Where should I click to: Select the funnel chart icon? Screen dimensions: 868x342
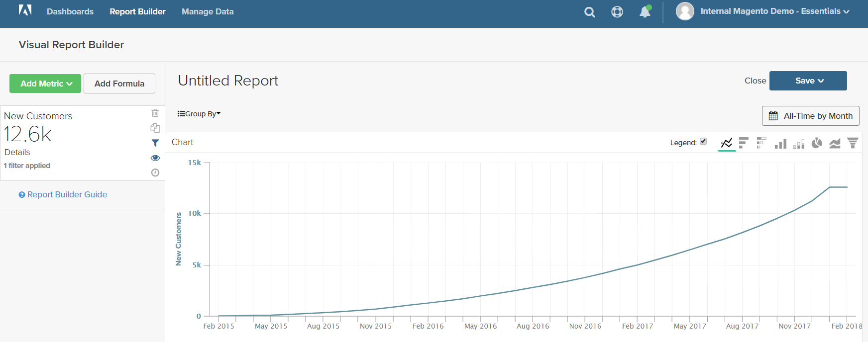point(853,143)
